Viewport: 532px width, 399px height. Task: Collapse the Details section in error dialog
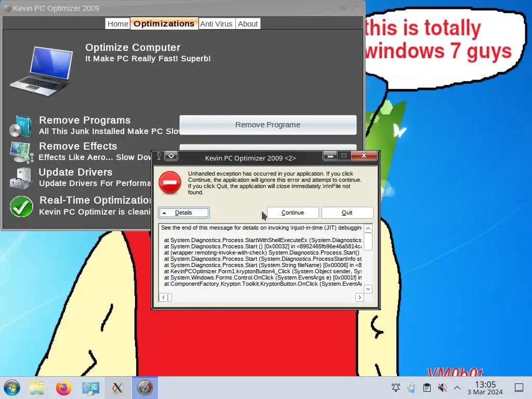[183, 212]
